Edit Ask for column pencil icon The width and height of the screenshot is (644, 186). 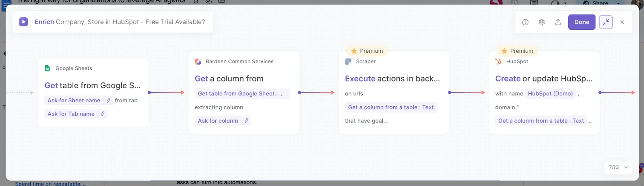[246, 121]
